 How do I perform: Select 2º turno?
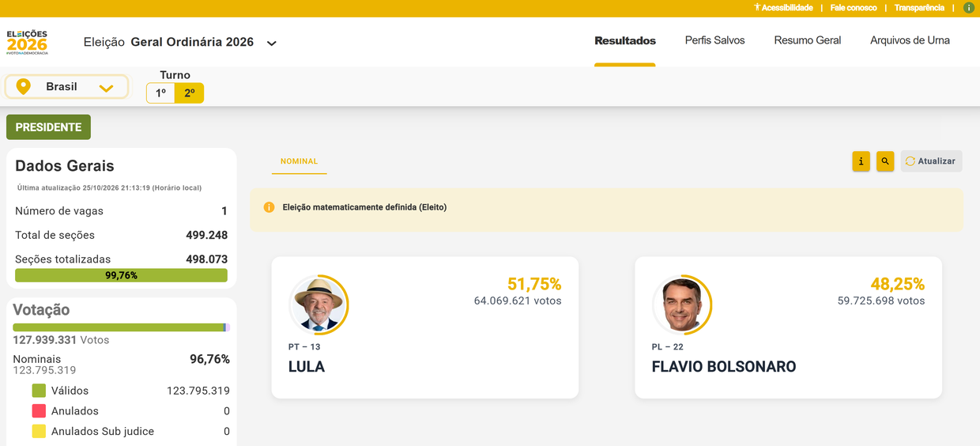[x=190, y=93]
